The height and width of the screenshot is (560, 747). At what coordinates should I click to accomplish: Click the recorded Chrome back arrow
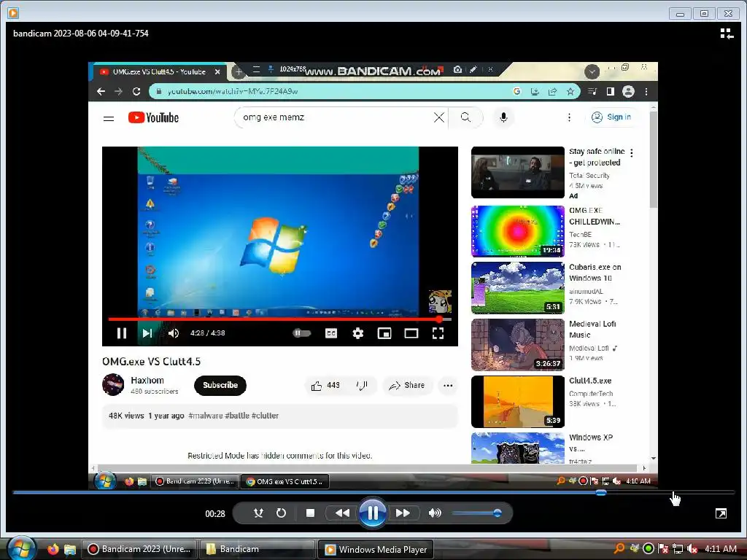click(101, 91)
